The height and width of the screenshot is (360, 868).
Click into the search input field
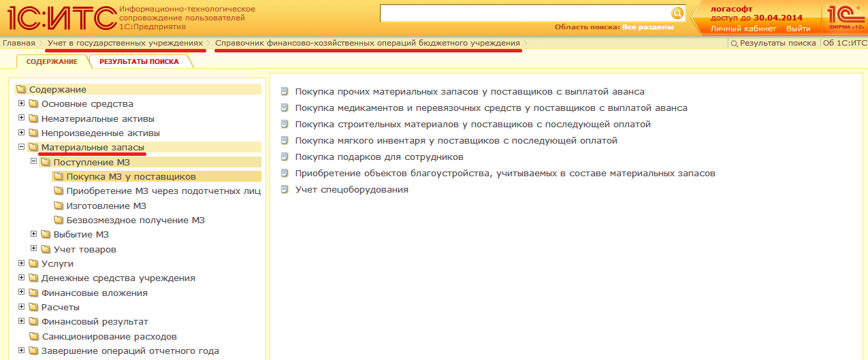(x=524, y=14)
